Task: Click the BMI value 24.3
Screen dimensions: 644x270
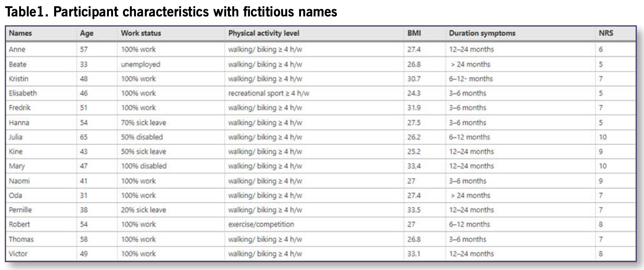Action: coord(414,93)
